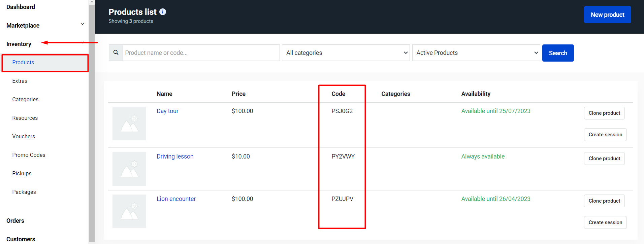Click the Name column header
This screenshot has width=644, height=244.
pyautogui.click(x=164, y=94)
